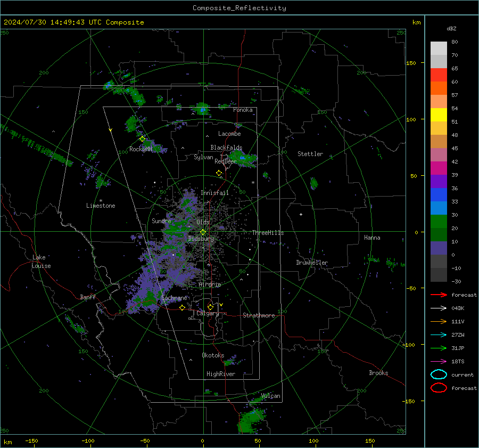Click the Olds city label

coord(203,222)
